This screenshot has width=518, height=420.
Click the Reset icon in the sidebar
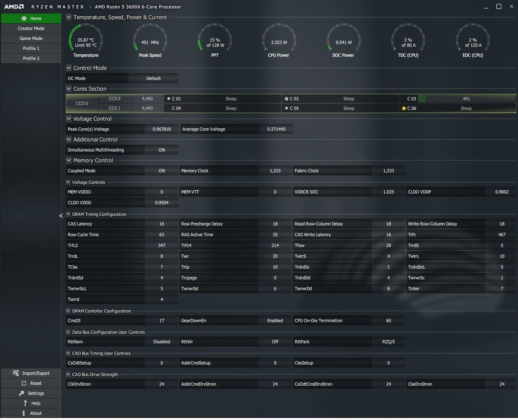(24, 384)
